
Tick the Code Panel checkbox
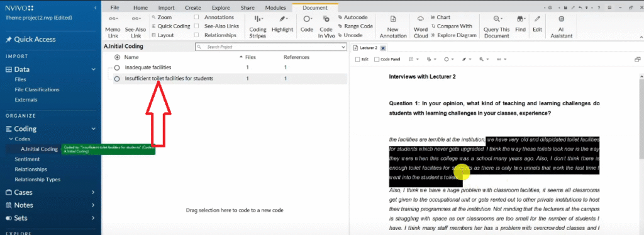click(377, 59)
